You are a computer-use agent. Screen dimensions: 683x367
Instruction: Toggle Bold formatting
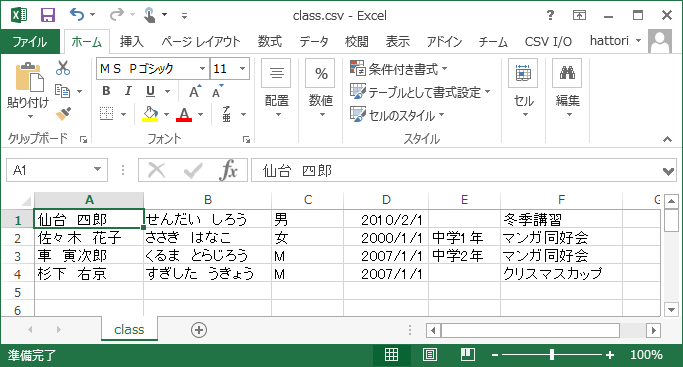[106, 91]
